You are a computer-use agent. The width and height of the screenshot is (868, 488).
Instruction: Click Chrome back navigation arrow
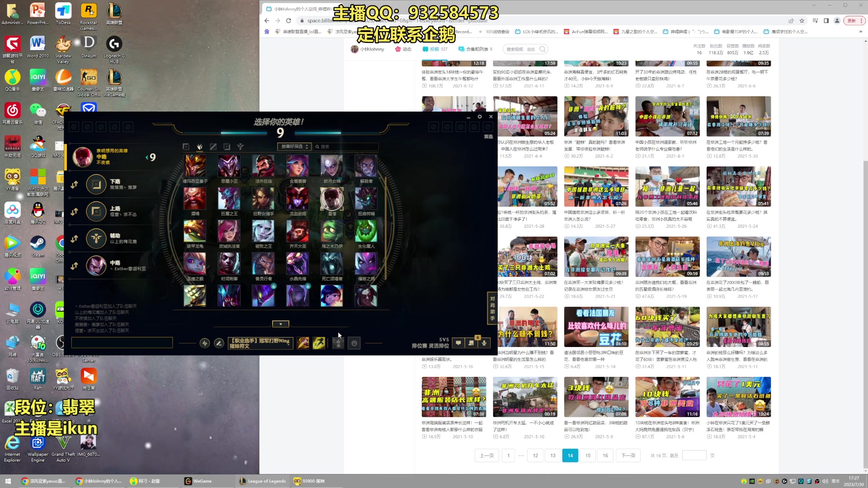267,21
